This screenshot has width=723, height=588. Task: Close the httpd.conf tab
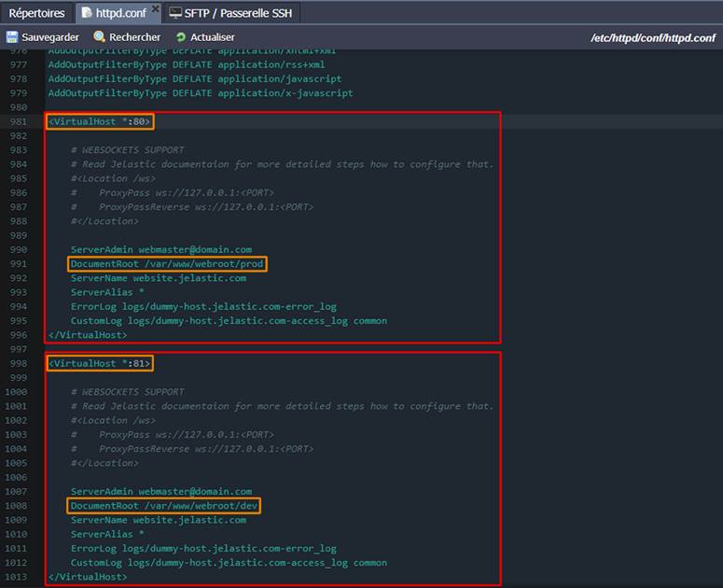click(x=156, y=9)
